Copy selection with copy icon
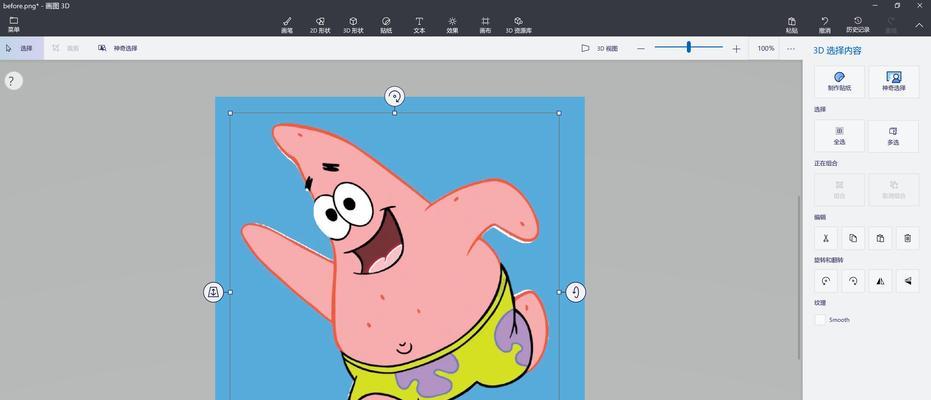The height and width of the screenshot is (400, 931). tap(853, 238)
